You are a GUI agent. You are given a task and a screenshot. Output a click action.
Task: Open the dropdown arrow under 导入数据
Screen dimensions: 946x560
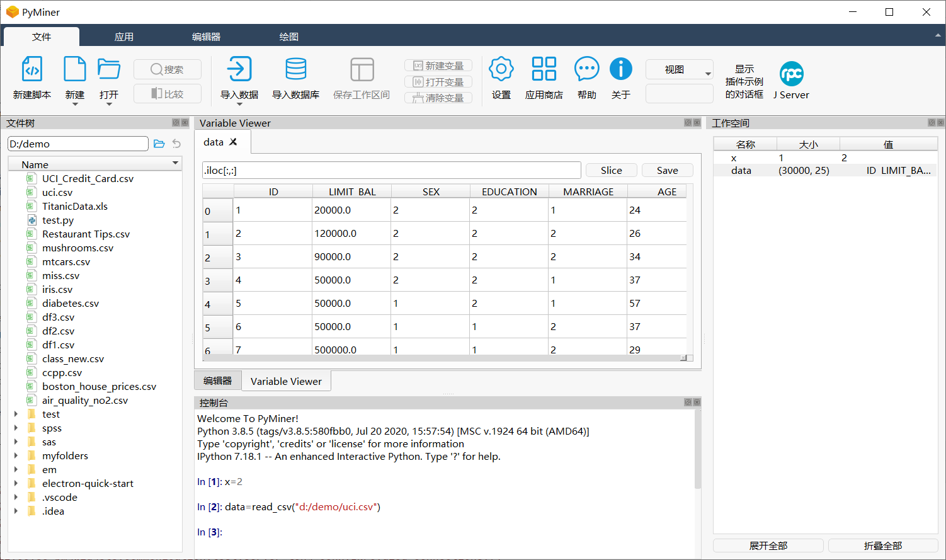pyautogui.click(x=239, y=104)
